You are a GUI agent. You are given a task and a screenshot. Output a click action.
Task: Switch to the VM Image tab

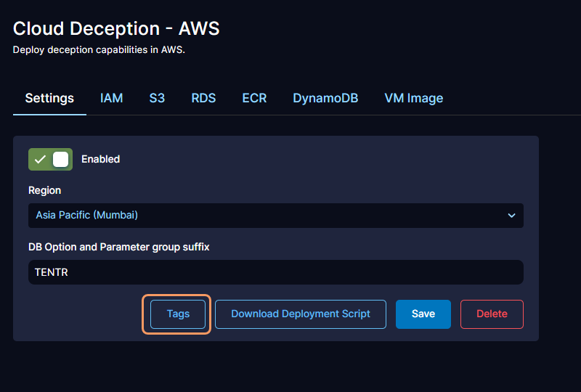(413, 98)
